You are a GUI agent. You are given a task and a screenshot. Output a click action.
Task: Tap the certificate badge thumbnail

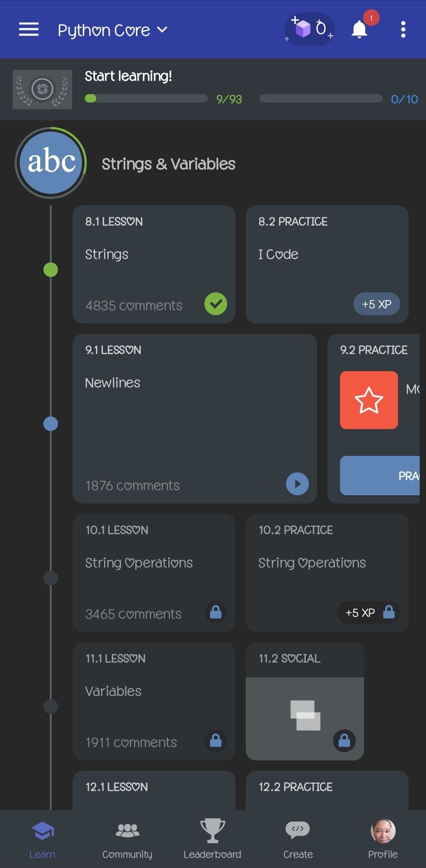click(x=42, y=89)
